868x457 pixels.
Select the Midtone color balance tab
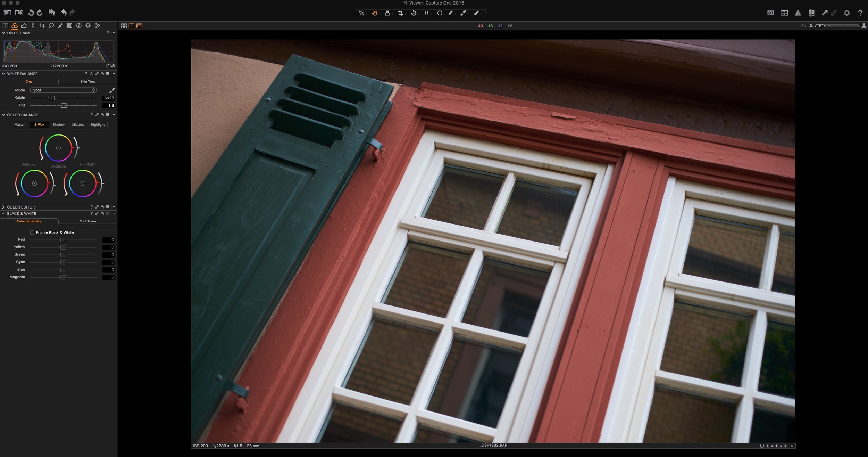(x=78, y=124)
